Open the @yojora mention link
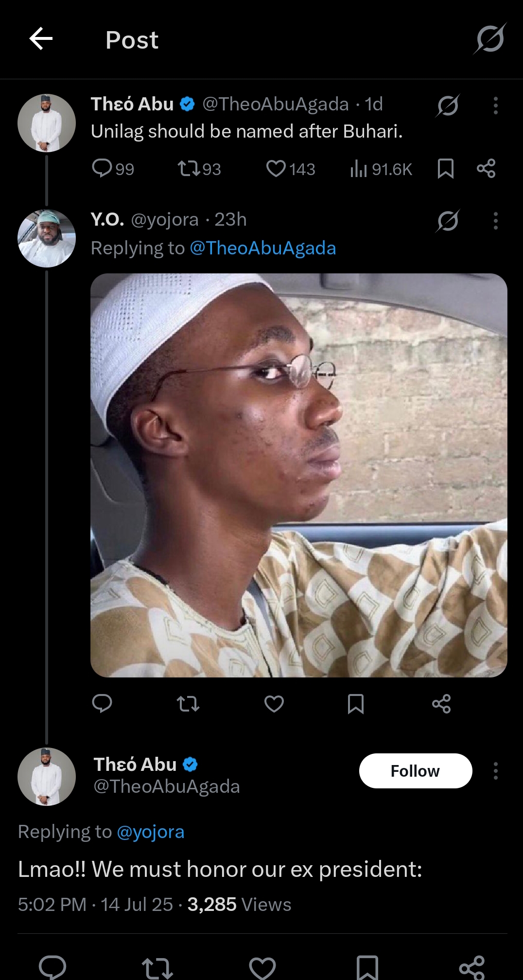 (x=151, y=832)
